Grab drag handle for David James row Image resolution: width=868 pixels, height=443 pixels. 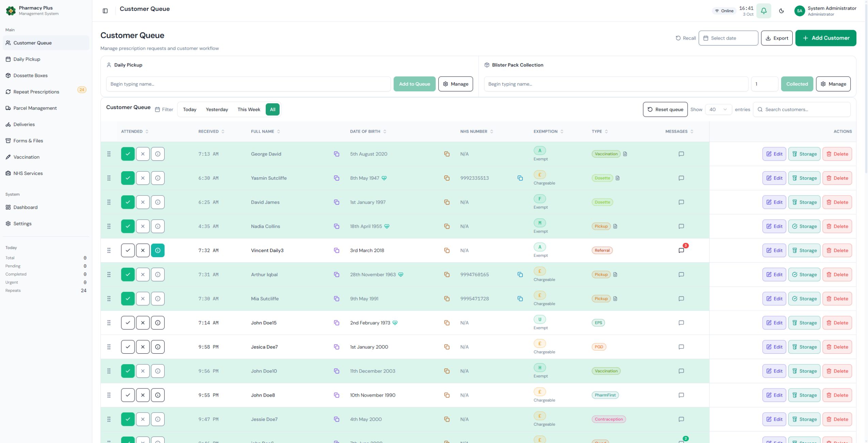[109, 202]
